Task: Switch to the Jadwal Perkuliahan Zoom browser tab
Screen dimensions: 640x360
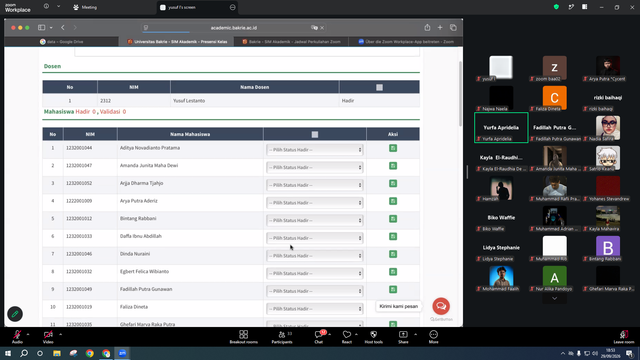Action: (x=291, y=42)
